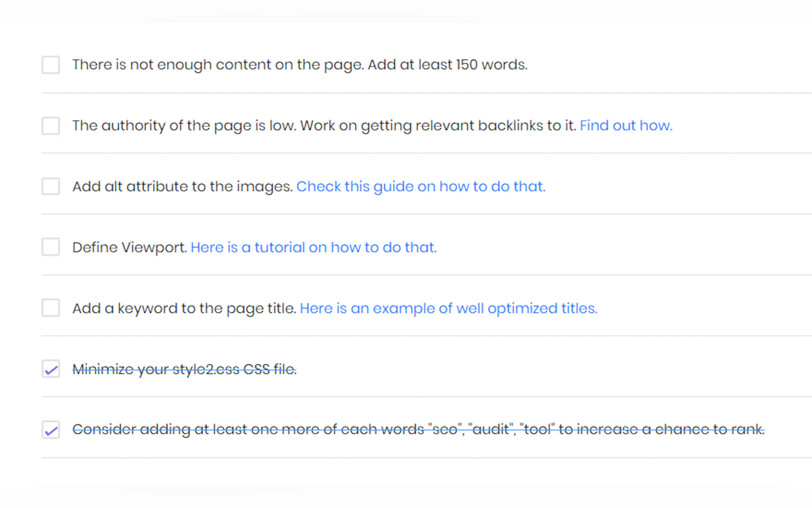Tick the low page authority checkbox

[x=51, y=126]
